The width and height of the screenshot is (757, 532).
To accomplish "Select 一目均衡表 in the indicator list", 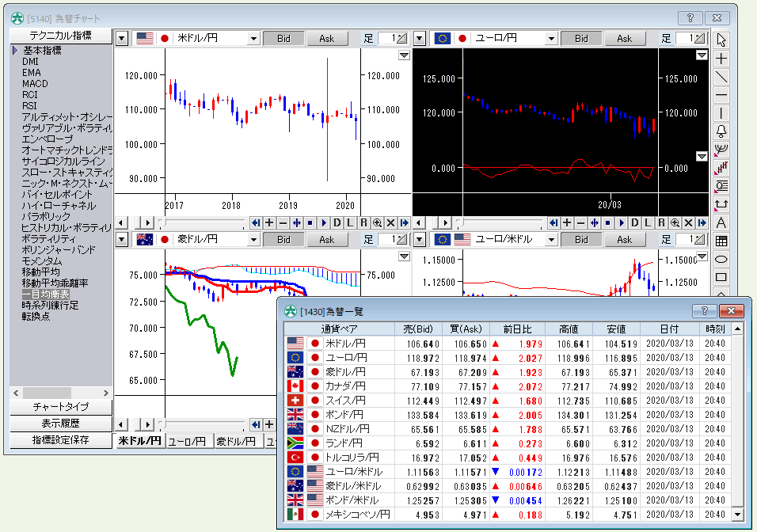I will tap(46, 294).
